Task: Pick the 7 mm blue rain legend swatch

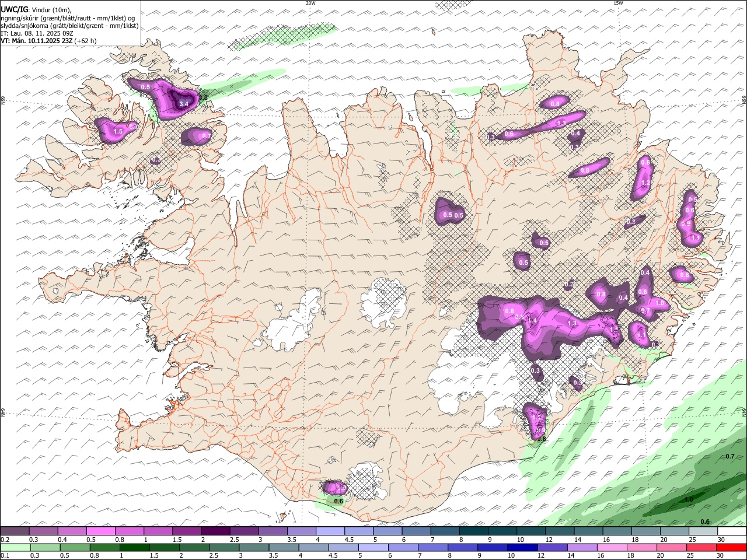Action: 432,547
